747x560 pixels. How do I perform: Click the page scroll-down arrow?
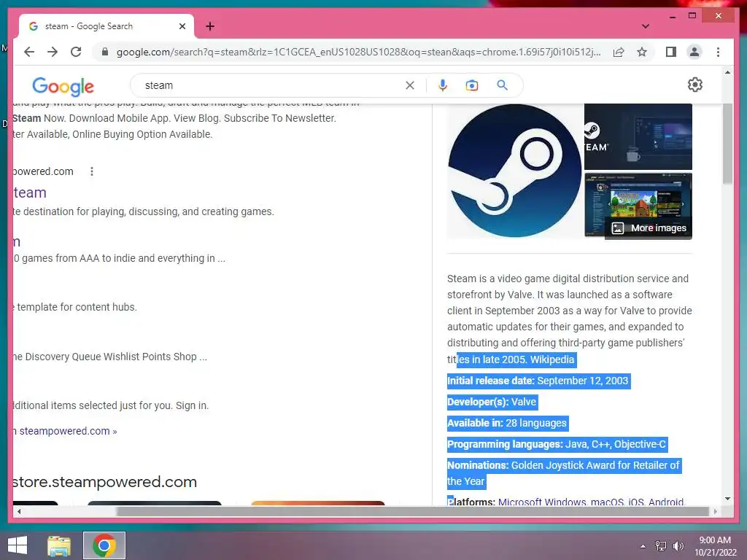pyautogui.click(x=727, y=499)
